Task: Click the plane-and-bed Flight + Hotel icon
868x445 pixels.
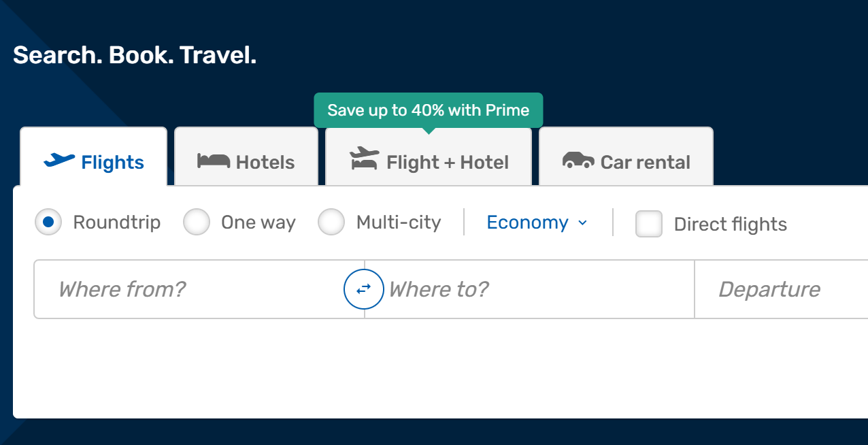Action: click(365, 159)
